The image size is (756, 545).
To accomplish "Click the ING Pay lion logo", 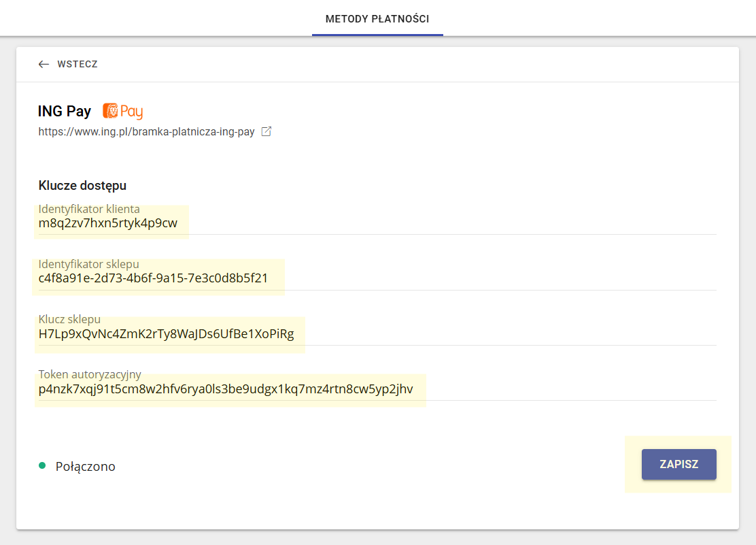I will coord(122,111).
